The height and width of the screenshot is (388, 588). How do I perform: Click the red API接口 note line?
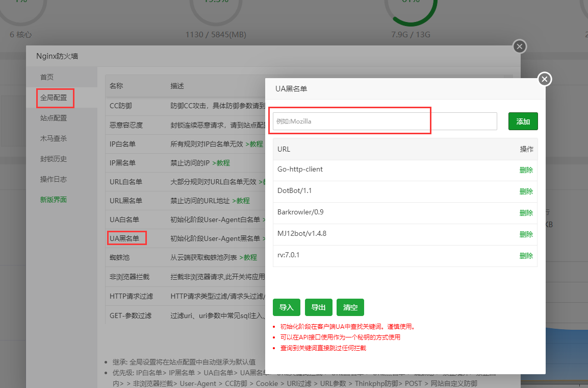(341, 337)
